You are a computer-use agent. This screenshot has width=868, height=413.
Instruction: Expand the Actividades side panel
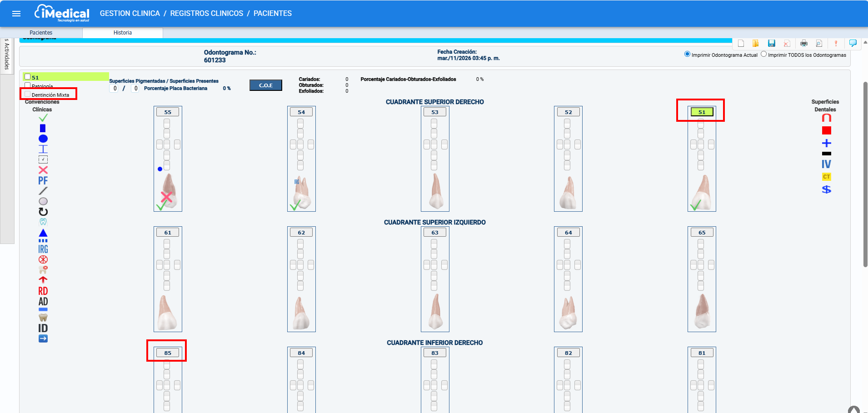(7, 55)
